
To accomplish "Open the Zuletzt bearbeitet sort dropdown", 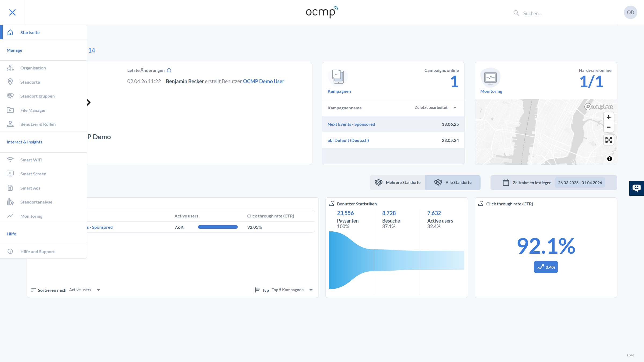I will [x=435, y=108].
